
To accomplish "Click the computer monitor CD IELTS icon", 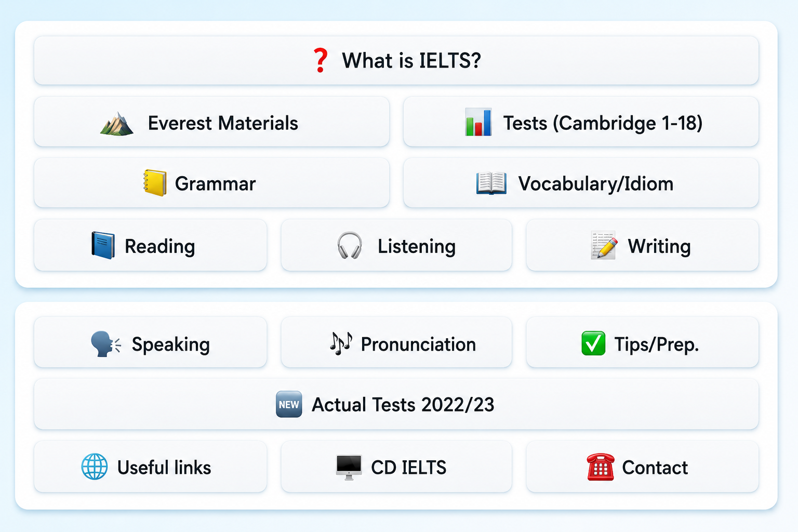I will (349, 467).
